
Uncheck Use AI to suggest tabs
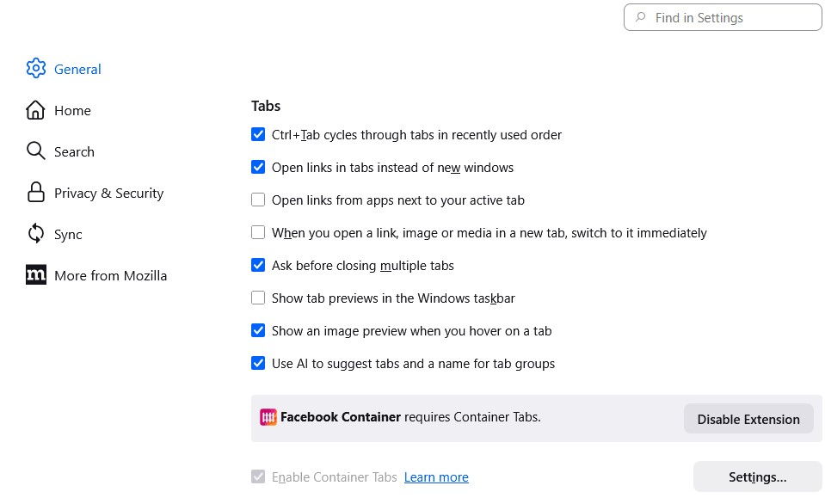point(258,364)
